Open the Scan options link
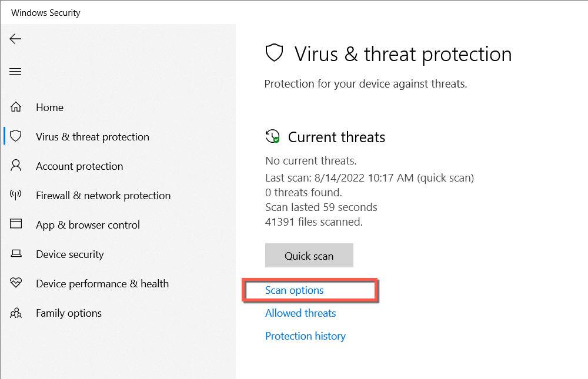The height and width of the screenshot is (379, 588). [295, 290]
